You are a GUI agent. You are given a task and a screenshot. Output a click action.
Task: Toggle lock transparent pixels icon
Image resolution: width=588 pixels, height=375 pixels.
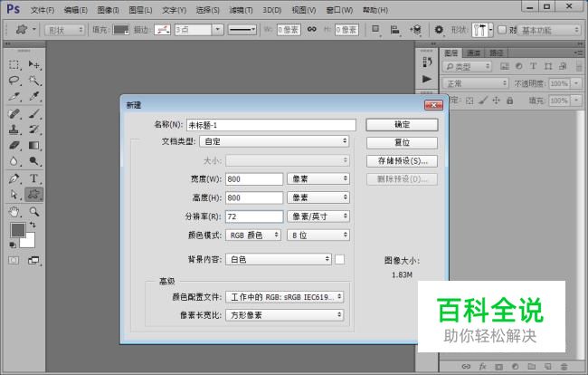tap(469, 101)
